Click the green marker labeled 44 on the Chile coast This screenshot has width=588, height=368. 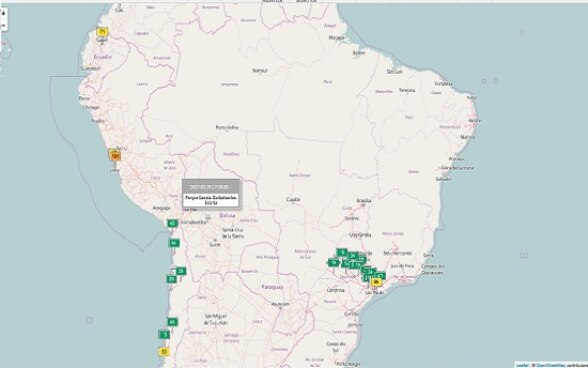pos(174,243)
